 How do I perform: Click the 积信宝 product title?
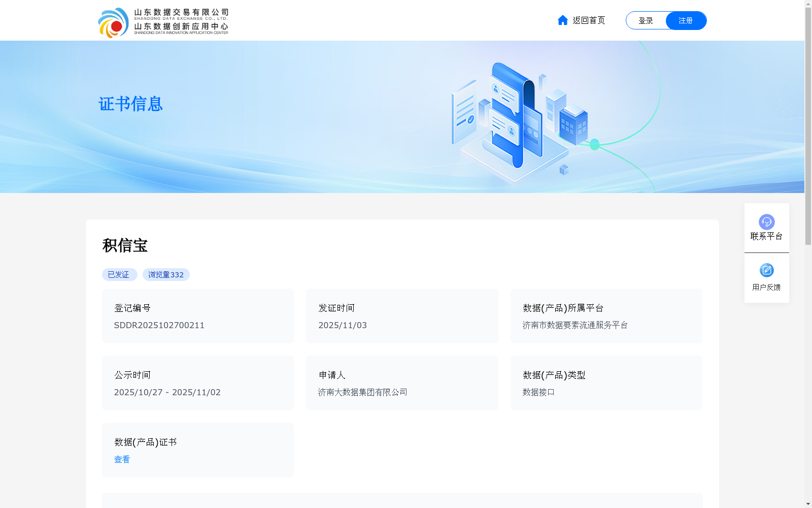[125, 245]
